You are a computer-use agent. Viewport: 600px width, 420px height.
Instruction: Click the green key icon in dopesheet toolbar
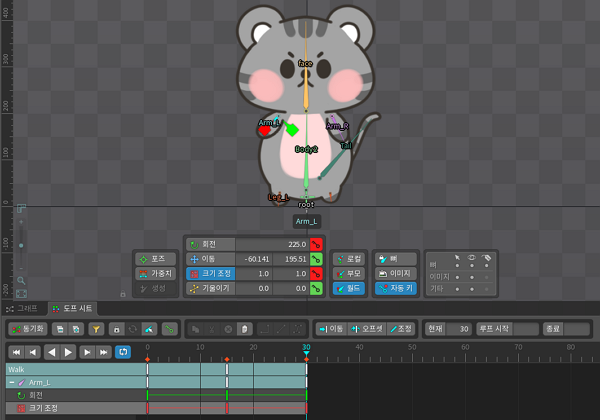169,329
